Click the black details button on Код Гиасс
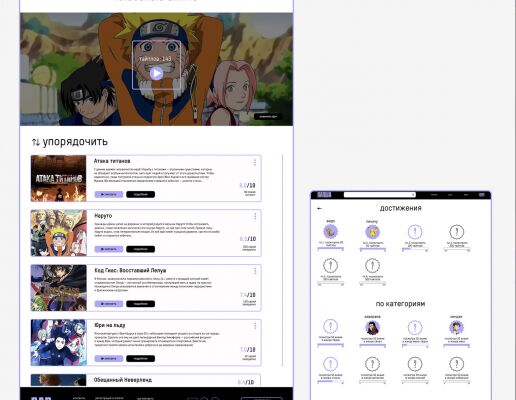The image size is (516, 400). point(140,304)
